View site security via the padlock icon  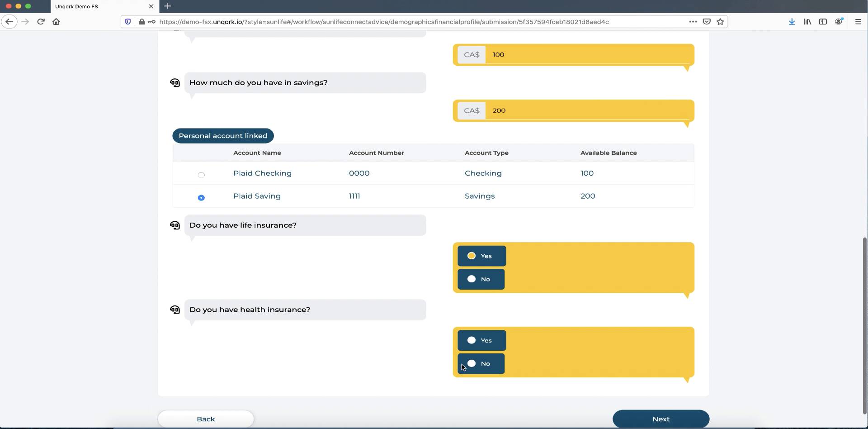pyautogui.click(x=142, y=22)
